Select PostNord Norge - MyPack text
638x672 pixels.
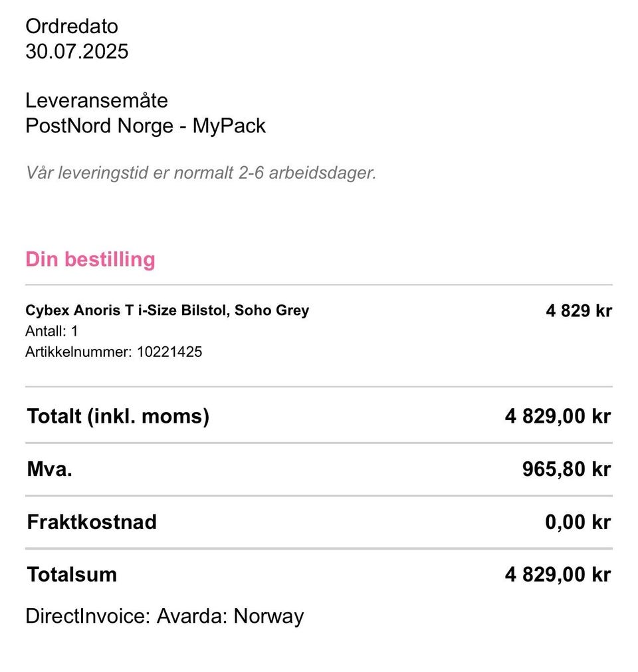click(146, 126)
